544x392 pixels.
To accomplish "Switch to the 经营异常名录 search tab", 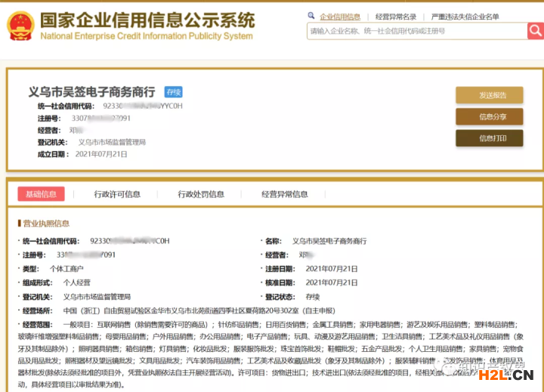I will click(x=396, y=16).
